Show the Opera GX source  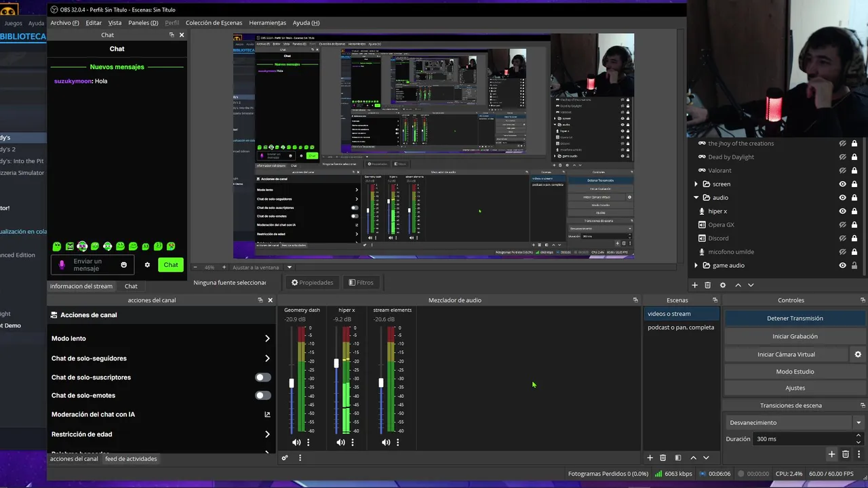(x=843, y=224)
